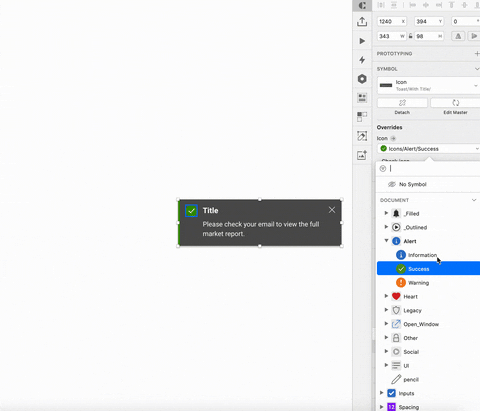Add a Prototyping link with plus

[477, 54]
